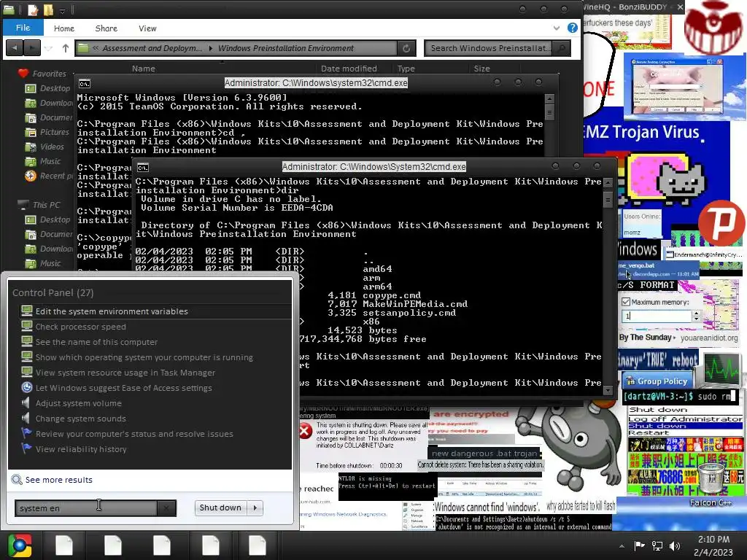Click the red X error icon

click(x=306, y=432)
